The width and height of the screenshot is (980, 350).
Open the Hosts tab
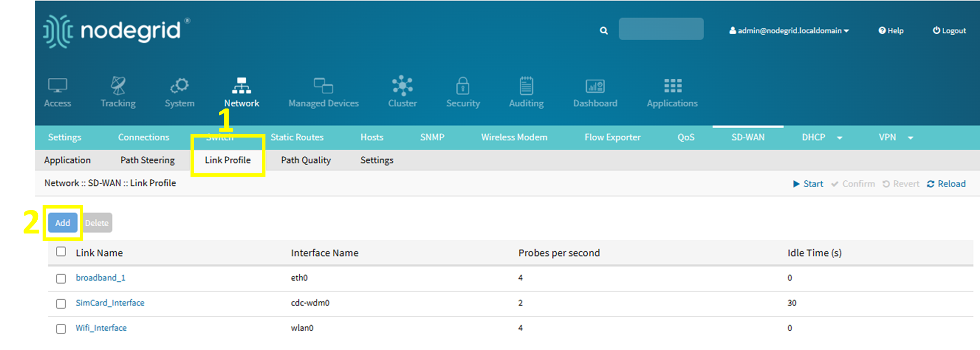372,137
